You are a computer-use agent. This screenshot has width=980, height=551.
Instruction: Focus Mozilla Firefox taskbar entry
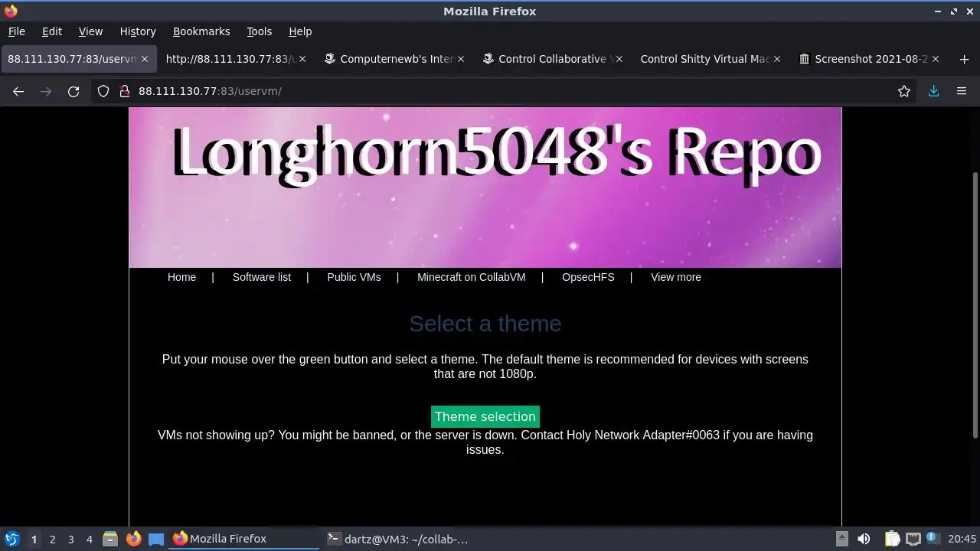(x=244, y=539)
